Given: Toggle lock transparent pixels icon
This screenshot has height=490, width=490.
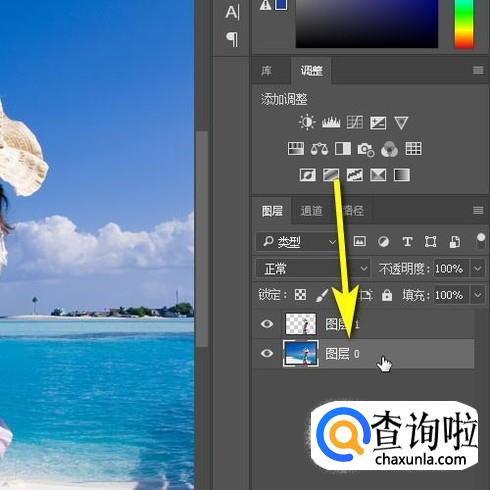Looking at the screenshot, I should click(300, 295).
